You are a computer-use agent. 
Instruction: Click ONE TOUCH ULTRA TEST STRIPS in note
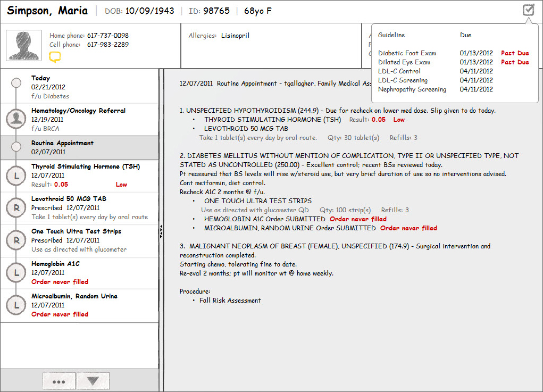tap(257, 201)
